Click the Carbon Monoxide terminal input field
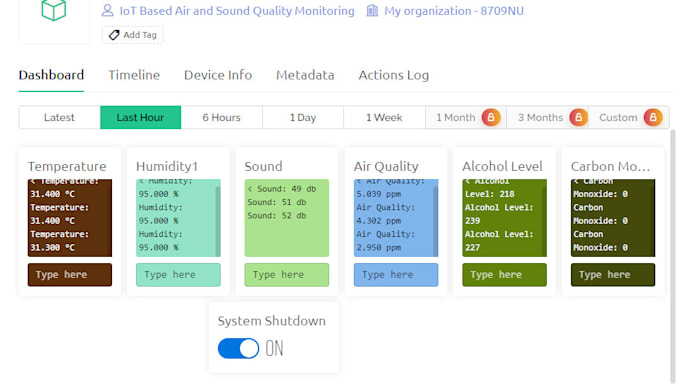This screenshot has height=390, width=680. coord(613,275)
